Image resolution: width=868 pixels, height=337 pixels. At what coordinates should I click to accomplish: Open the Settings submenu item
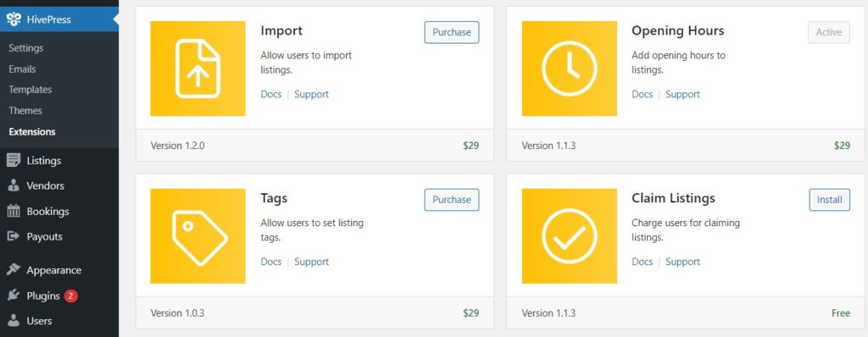click(26, 48)
